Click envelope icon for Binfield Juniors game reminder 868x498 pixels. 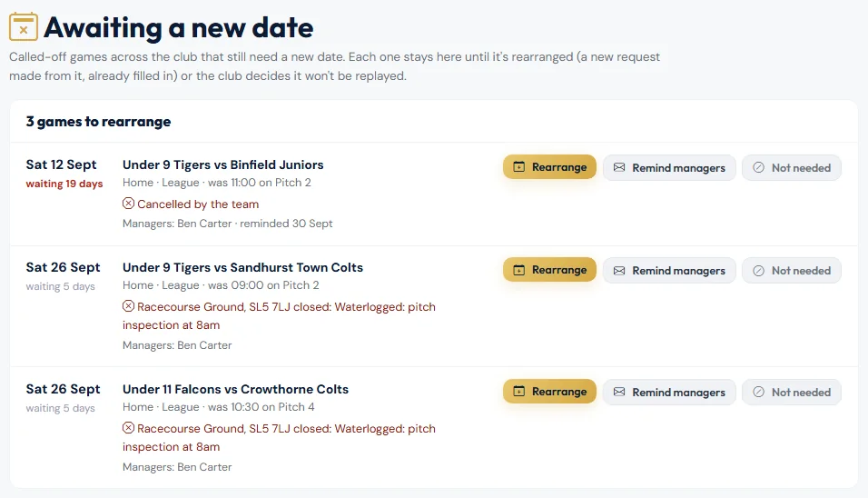(619, 167)
